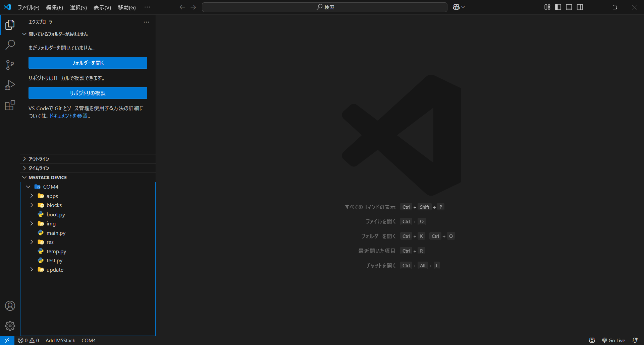Open the Run and Debug icon
Image resolution: width=644 pixels, height=345 pixels.
[10, 85]
